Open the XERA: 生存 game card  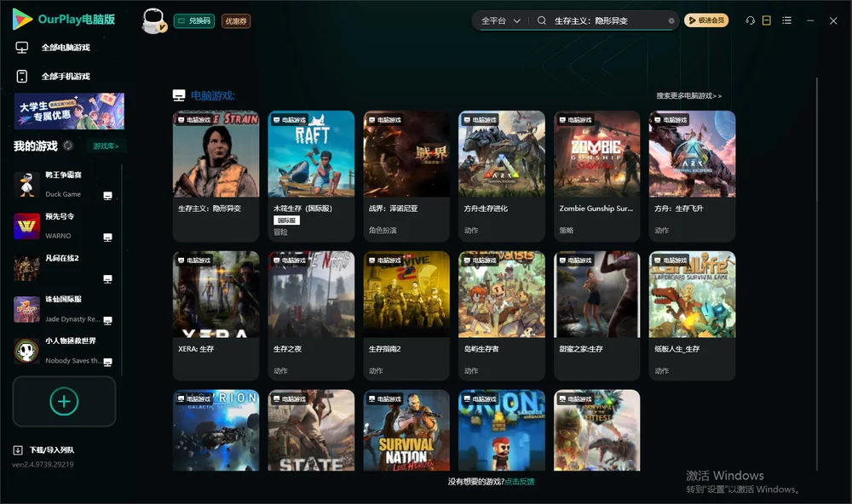coord(216,316)
